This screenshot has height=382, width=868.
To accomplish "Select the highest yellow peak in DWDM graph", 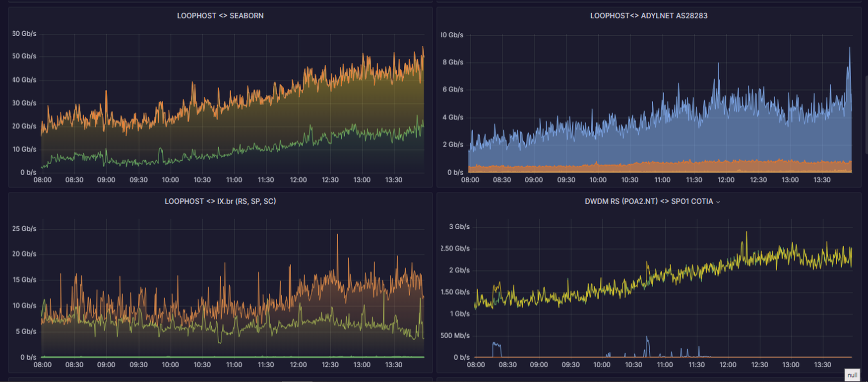I will pyautogui.click(x=746, y=232).
